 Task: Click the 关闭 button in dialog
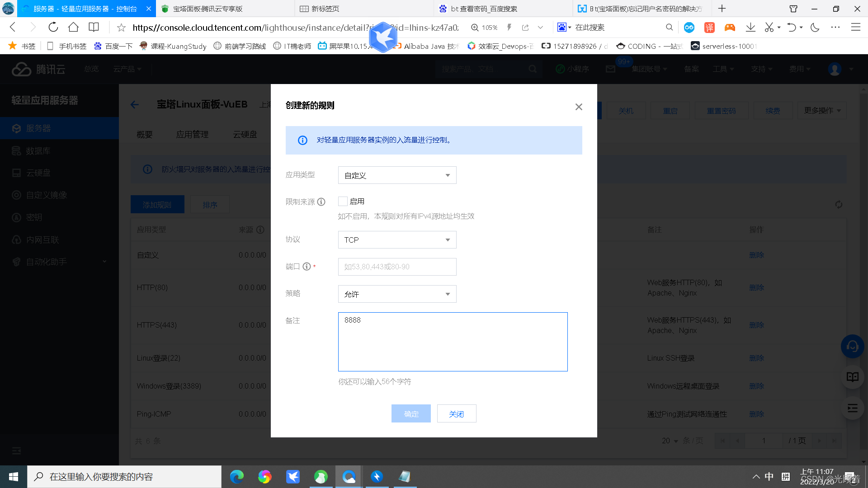pyautogui.click(x=456, y=414)
